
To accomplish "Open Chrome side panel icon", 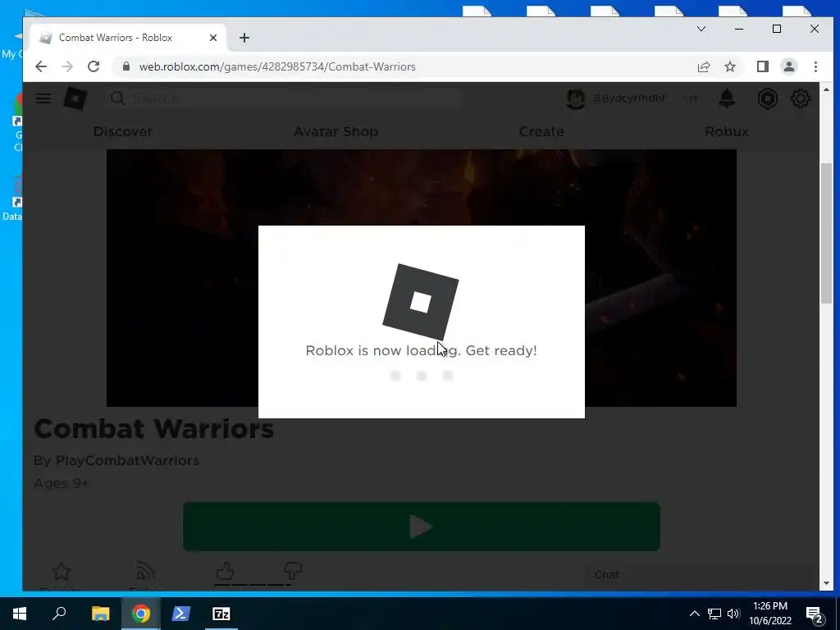I will click(762, 66).
